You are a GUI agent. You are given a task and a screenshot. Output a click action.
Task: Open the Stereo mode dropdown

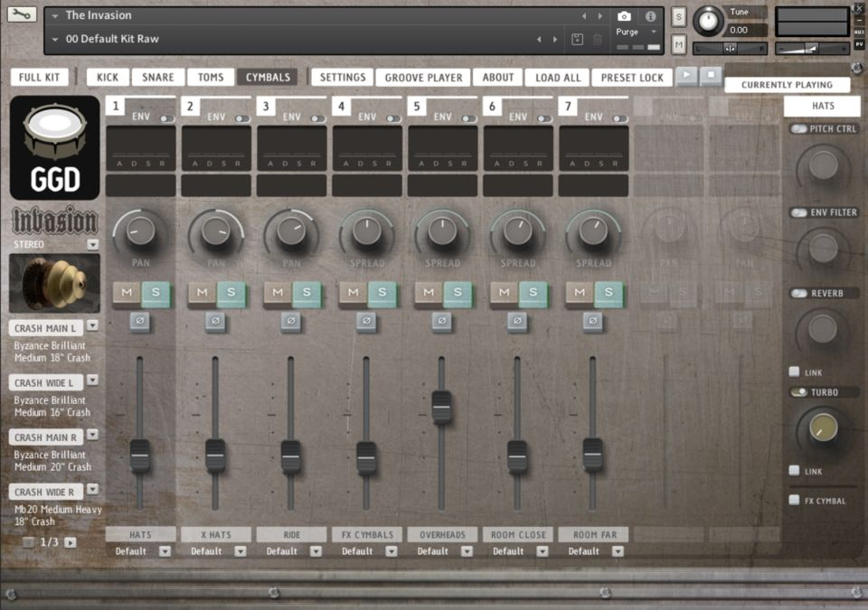pos(92,245)
